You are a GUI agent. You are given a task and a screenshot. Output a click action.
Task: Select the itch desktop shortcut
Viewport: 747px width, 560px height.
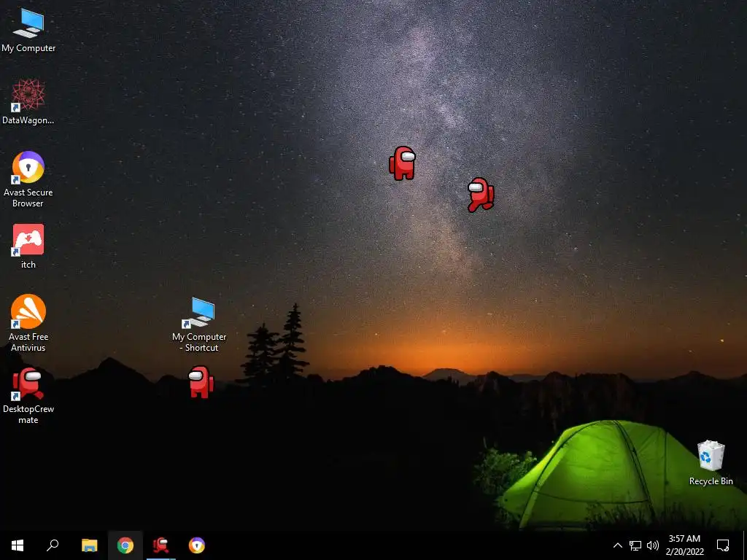[x=28, y=246]
